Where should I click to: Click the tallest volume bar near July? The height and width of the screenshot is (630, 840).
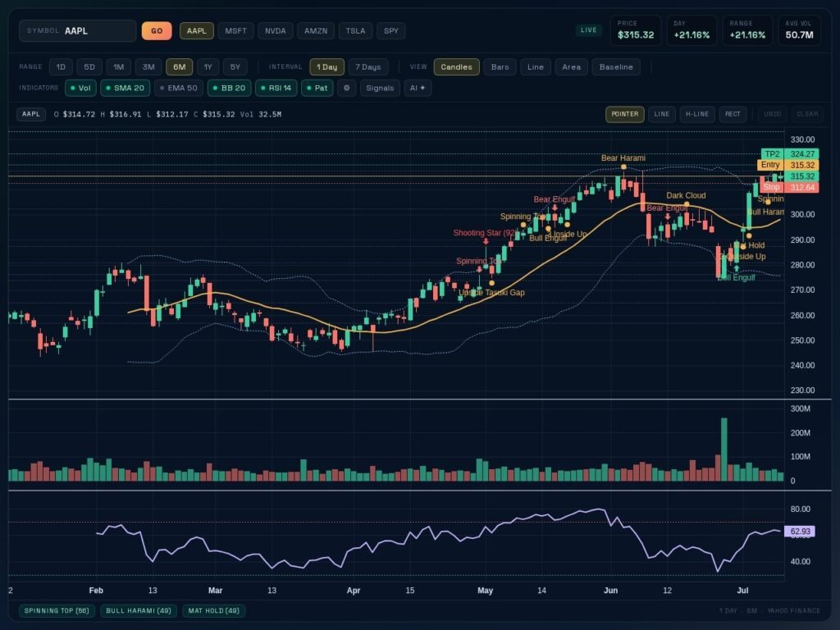pos(724,450)
